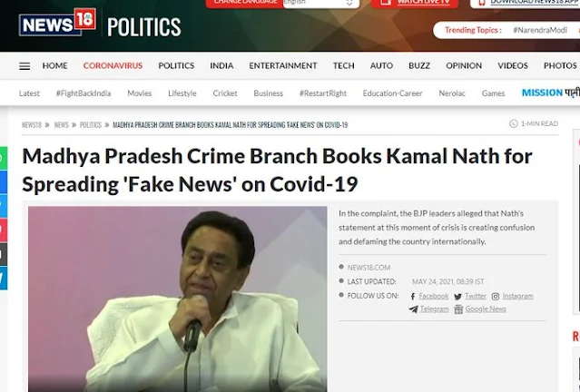The height and width of the screenshot is (392, 580).
Task: Open the #FightBackIndia sub-navigation link
Action: (84, 93)
